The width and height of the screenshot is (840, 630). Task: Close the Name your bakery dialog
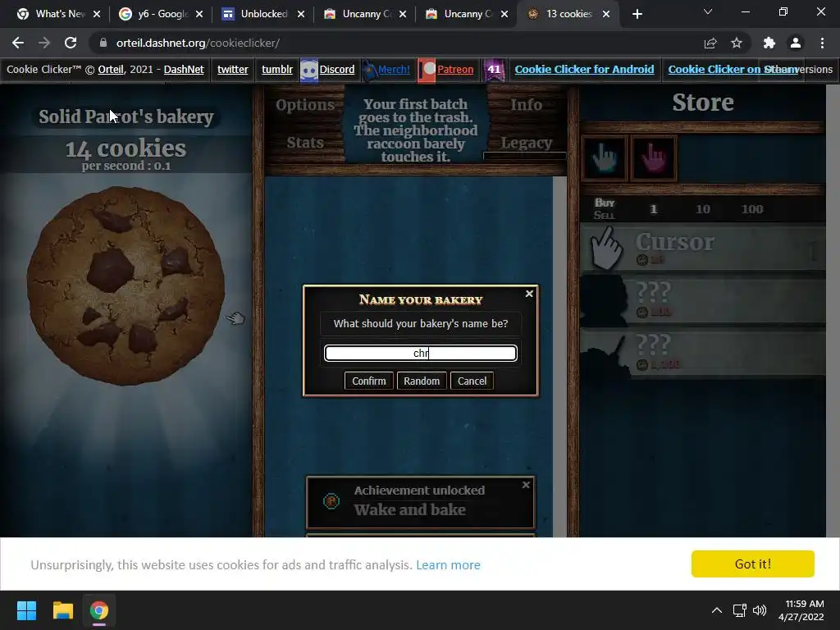click(x=529, y=294)
